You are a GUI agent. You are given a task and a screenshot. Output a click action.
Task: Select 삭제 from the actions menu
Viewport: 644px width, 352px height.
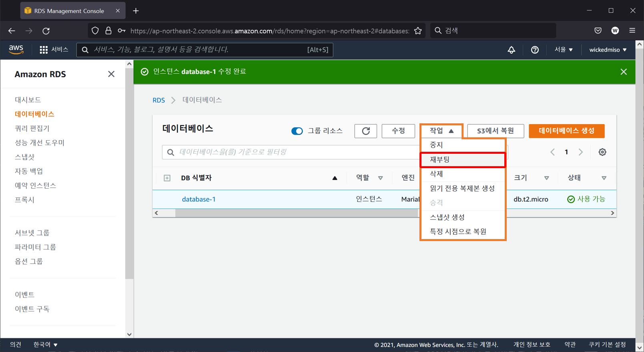tap(463, 174)
